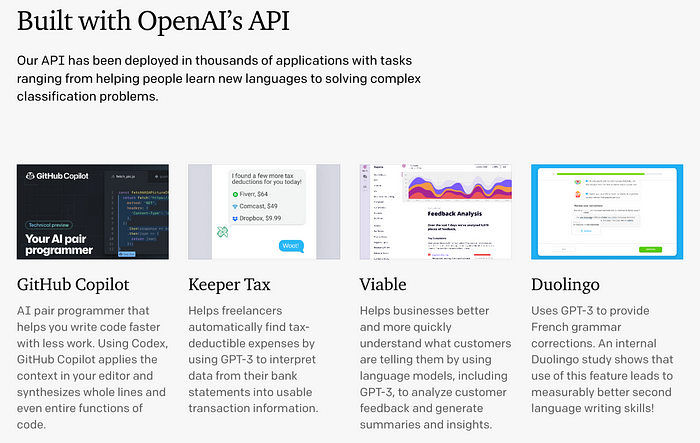The width and height of the screenshot is (700, 443).
Task: Click the Duolingo card title
Action: (x=565, y=284)
